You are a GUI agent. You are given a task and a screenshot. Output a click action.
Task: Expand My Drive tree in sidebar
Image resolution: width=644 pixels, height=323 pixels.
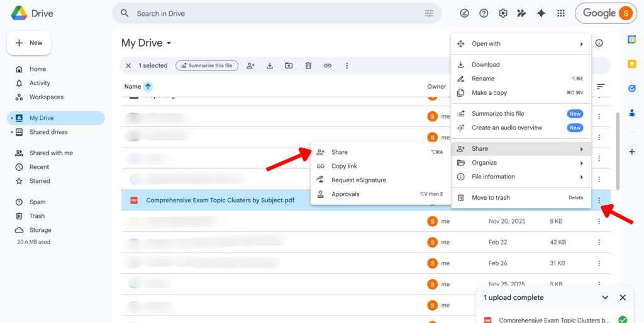[12, 118]
